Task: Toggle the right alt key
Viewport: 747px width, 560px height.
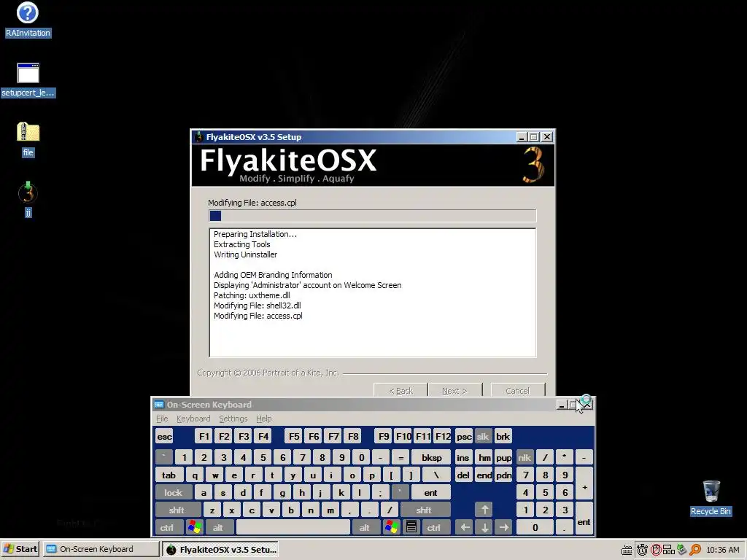Action: [x=366, y=527]
